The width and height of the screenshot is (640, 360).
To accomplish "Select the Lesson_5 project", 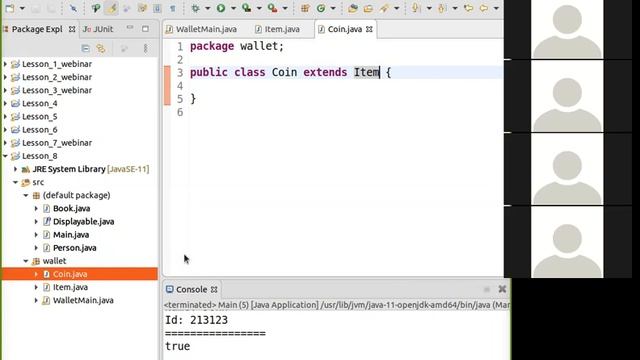I will point(40,117).
